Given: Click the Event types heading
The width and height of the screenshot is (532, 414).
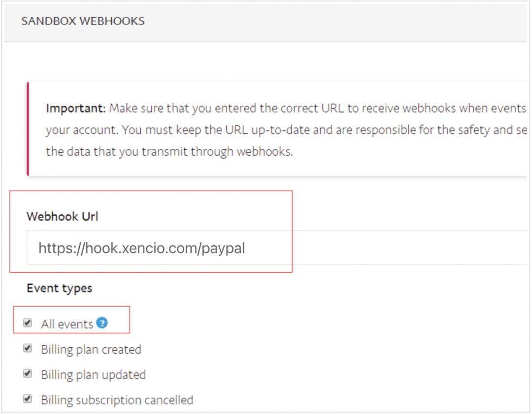Looking at the screenshot, I should 59,288.
